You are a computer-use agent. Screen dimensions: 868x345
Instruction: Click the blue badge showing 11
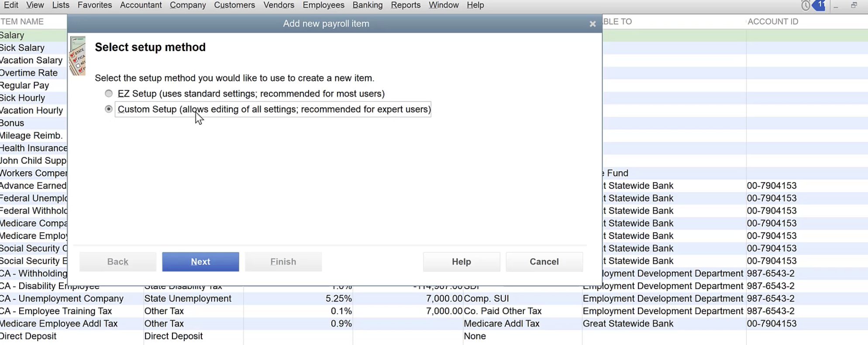[x=819, y=5]
